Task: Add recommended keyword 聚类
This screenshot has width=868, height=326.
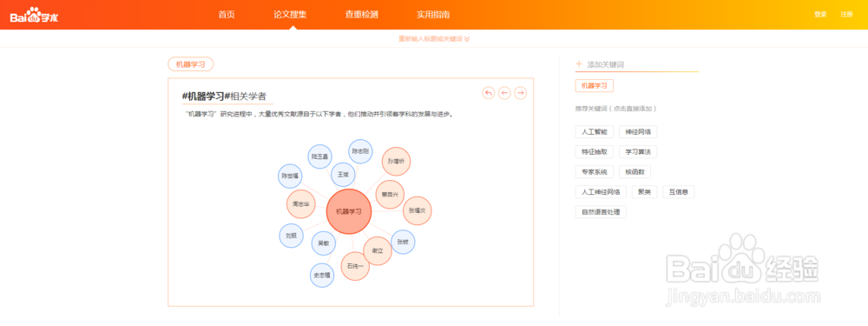Action: click(644, 192)
